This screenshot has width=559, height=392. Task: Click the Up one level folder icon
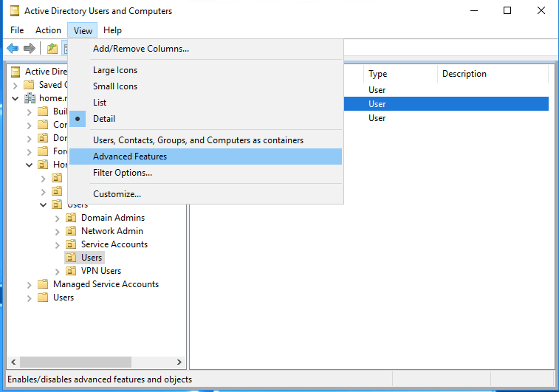click(52, 49)
